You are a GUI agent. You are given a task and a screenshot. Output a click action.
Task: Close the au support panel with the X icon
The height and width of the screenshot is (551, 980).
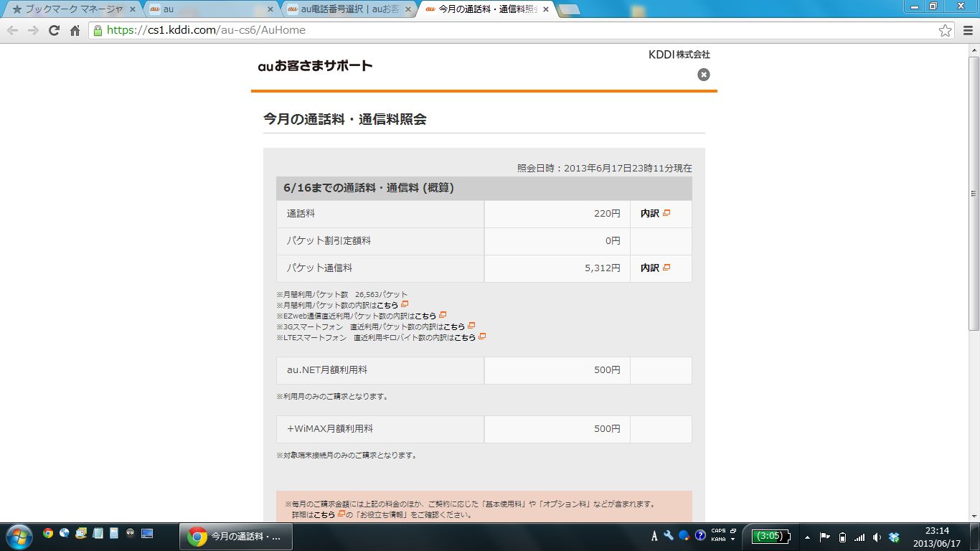pyautogui.click(x=704, y=75)
